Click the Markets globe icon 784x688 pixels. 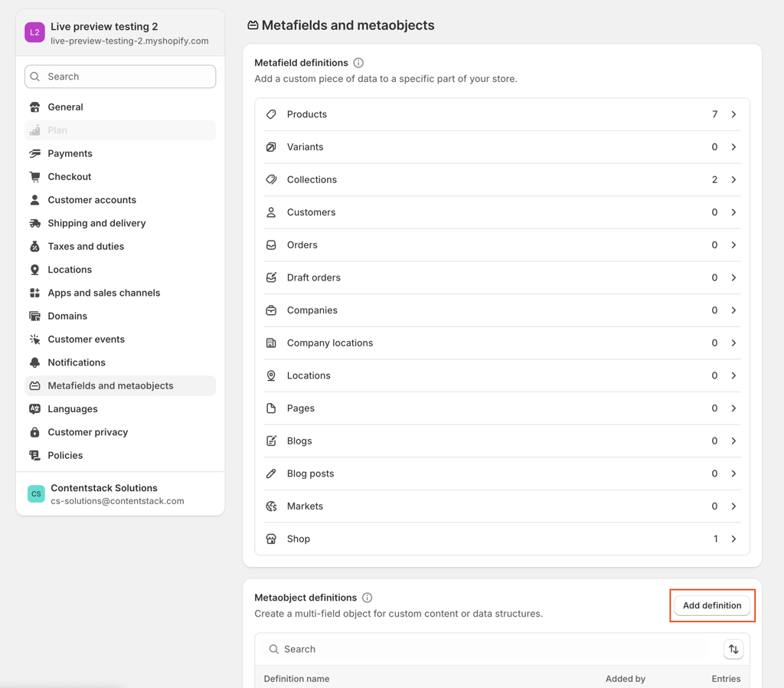pos(271,506)
